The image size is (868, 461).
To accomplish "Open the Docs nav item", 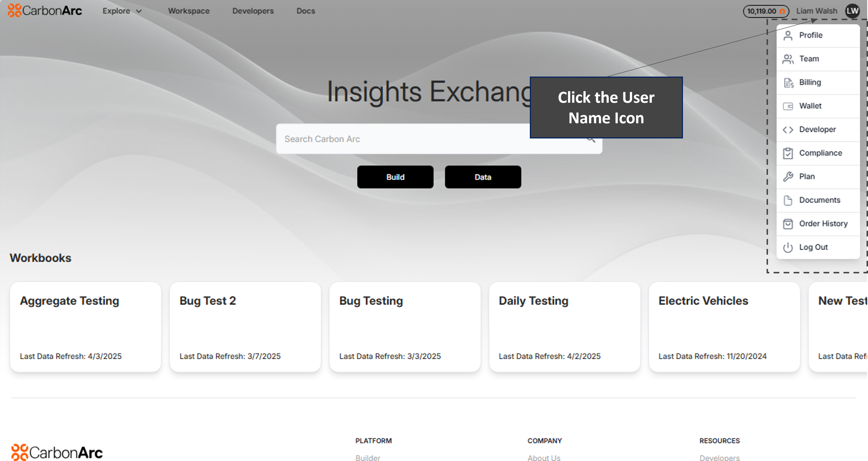I will [x=306, y=11].
